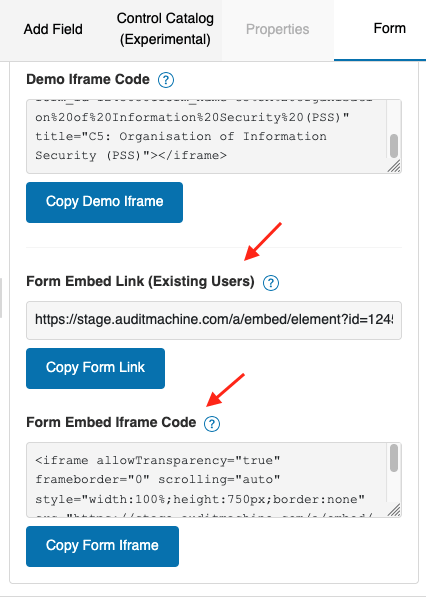Viewport: 426px width, 597px height.
Task: Click scrollbar thumb in Form Embed Iframe box
Action: click(x=394, y=458)
